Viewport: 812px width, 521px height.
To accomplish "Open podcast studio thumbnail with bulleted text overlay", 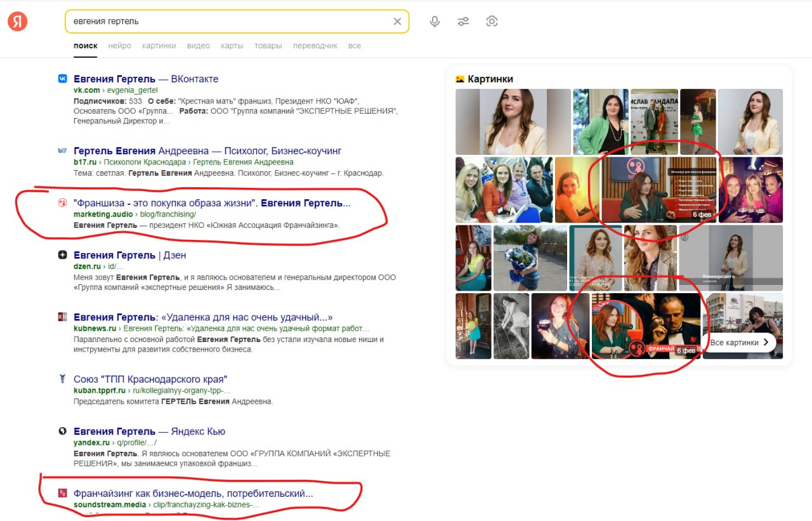I will (x=658, y=190).
